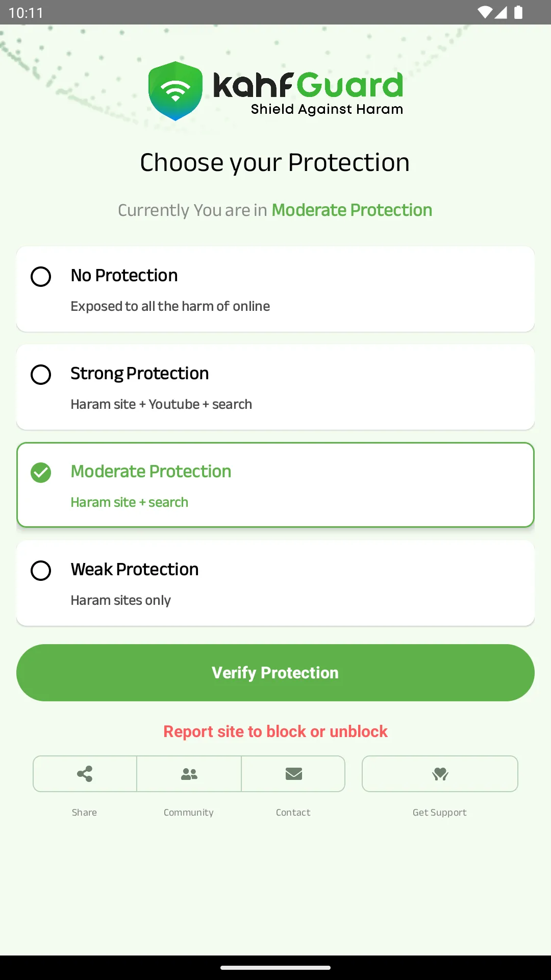Image resolution: width=551 pixels, height=980 pixels.
Task: Open the Community icon
Action: point(189,774)
